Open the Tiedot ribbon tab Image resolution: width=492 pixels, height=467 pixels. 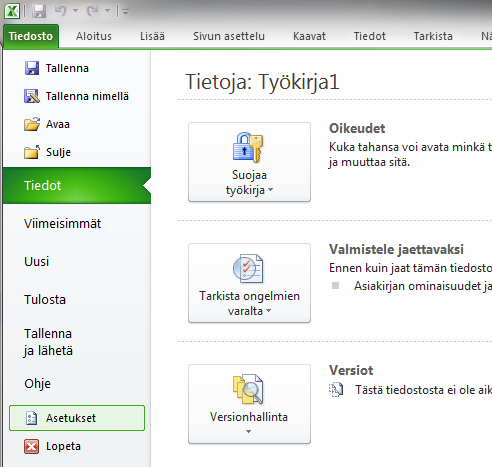(x=370, y=36)
